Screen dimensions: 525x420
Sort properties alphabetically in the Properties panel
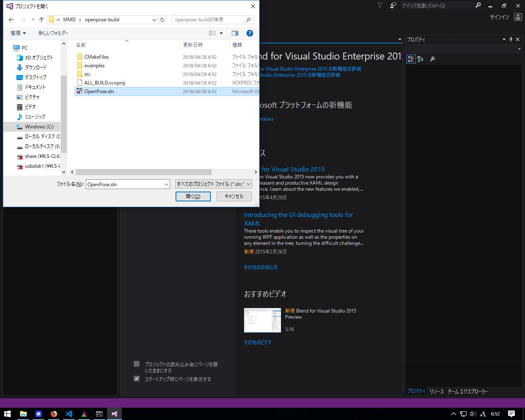[x=420, y=59]
